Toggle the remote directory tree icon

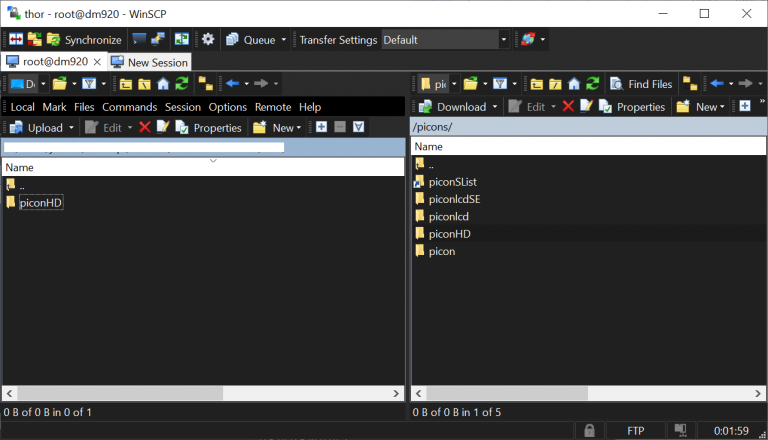click(690, 84)
